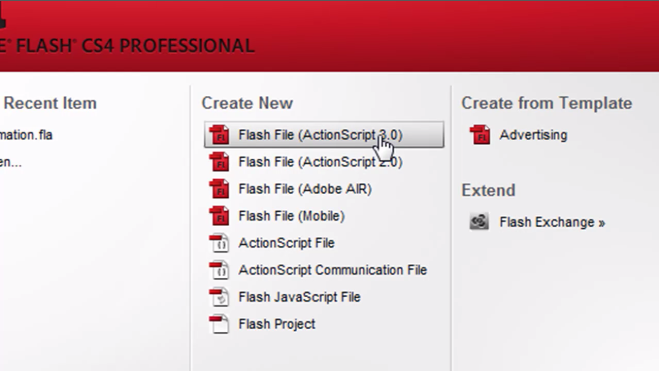
Task: Open the Flash Exchange link
Action: [552, 222]
